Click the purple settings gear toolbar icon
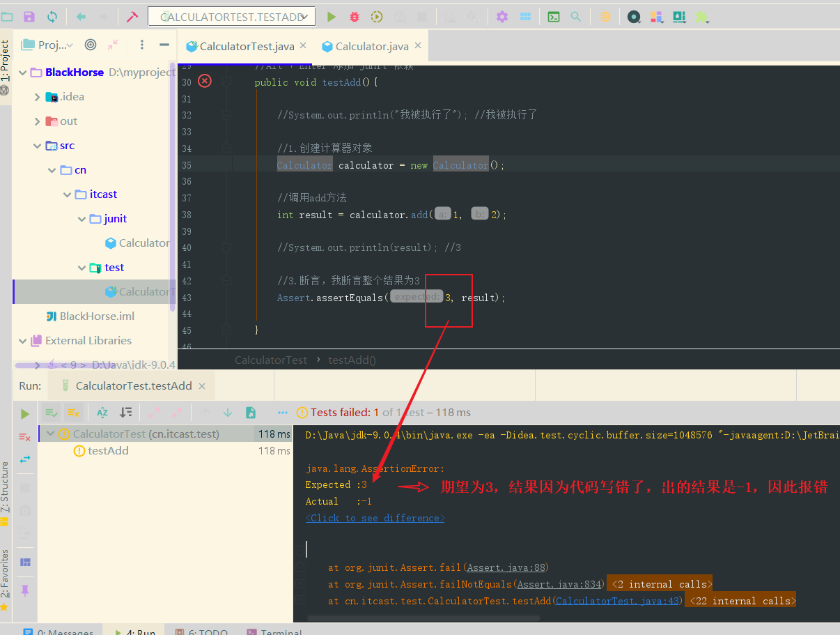 click(x=502, y=17)
